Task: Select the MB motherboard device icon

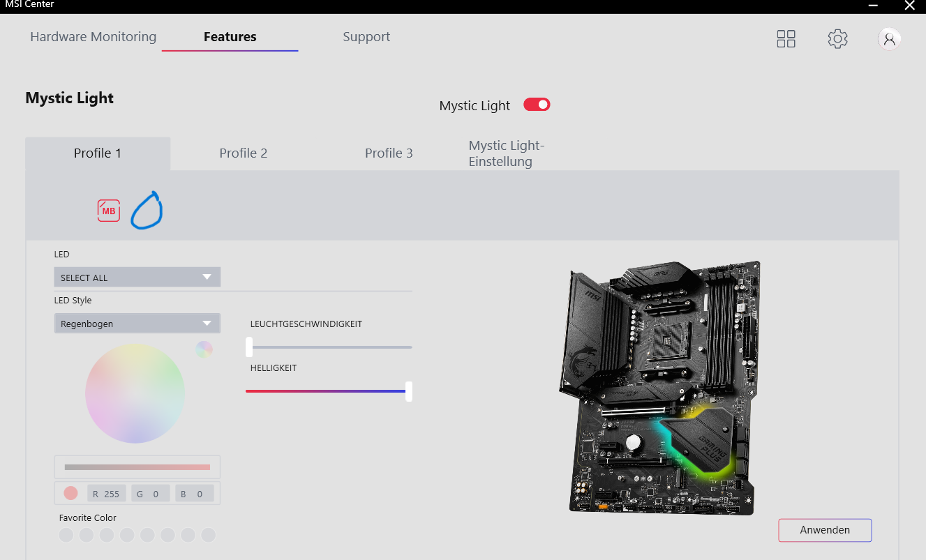Action: tap(109, 211)
